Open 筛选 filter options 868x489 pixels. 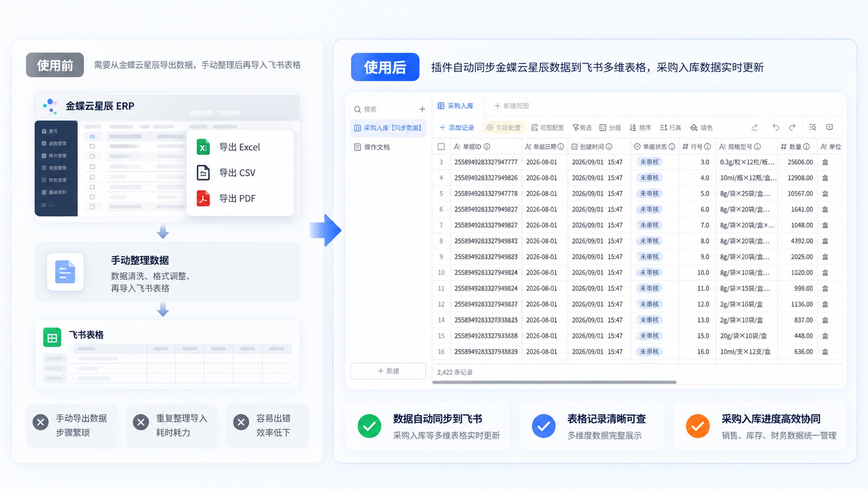(582, 127)
